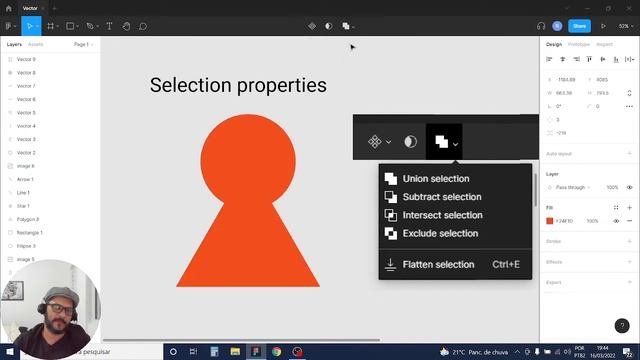The height and width of the screenshot is (360, 640).
Task: Toggle fill visibility eye icon
Action: tap(616, 221)
